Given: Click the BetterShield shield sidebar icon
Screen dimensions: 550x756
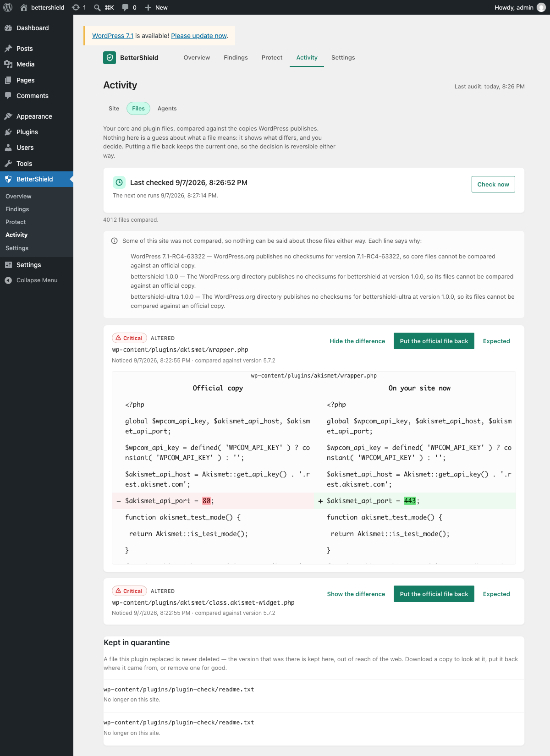Looking at the screenshot, I should [8, 179].
